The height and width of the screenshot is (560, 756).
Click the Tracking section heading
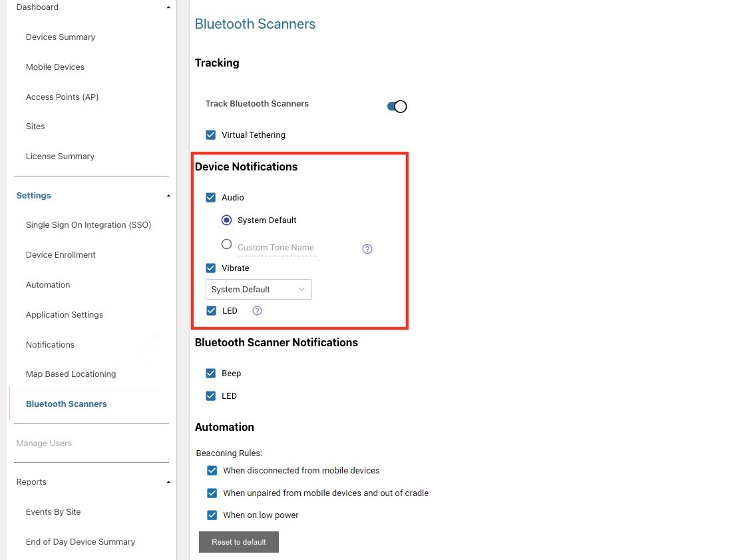coord(217,63)
